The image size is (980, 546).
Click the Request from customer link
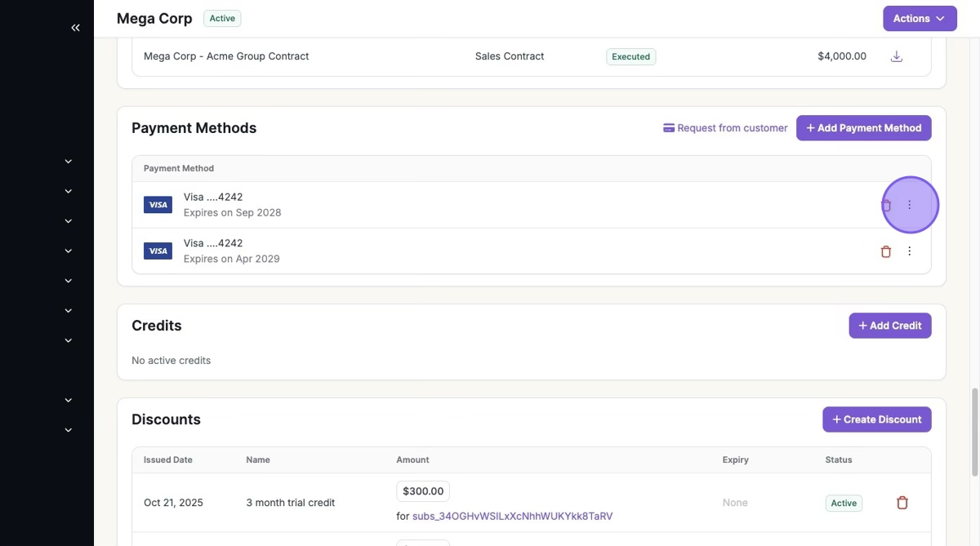coord(725,128)
